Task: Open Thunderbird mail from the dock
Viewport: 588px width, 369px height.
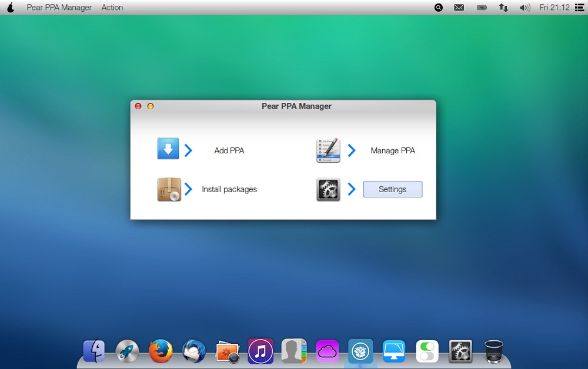Action: [194, 351]
